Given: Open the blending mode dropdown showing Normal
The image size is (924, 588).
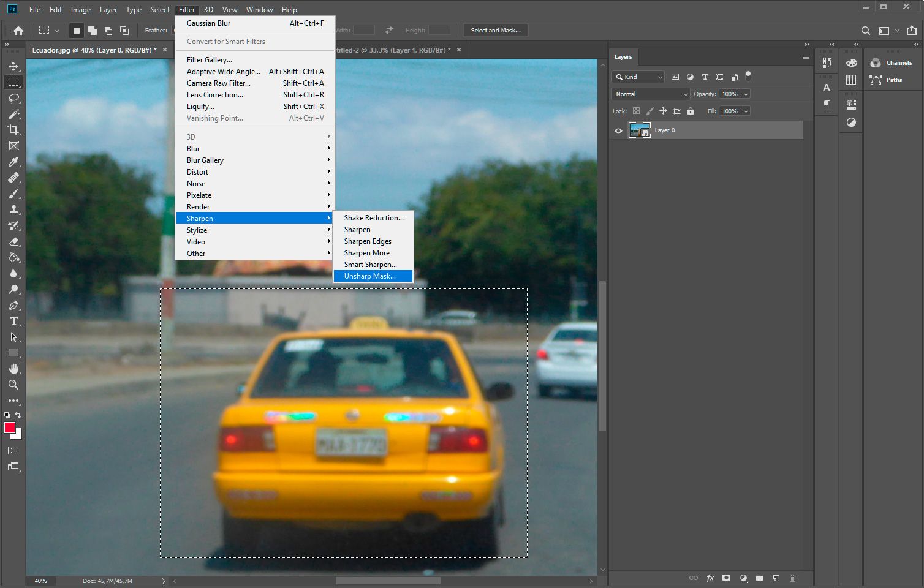Looking at the screenshot, I should pos(649,94).
